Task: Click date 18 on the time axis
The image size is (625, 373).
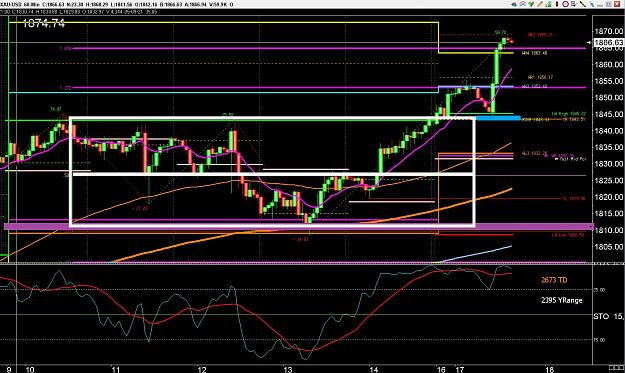Action: point(549,369)
